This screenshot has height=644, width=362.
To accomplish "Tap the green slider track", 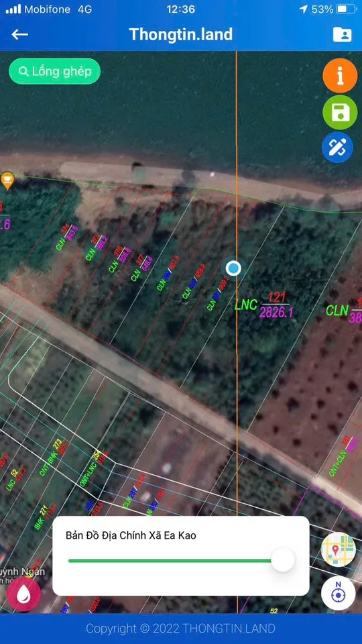I will tap(170, 560).
